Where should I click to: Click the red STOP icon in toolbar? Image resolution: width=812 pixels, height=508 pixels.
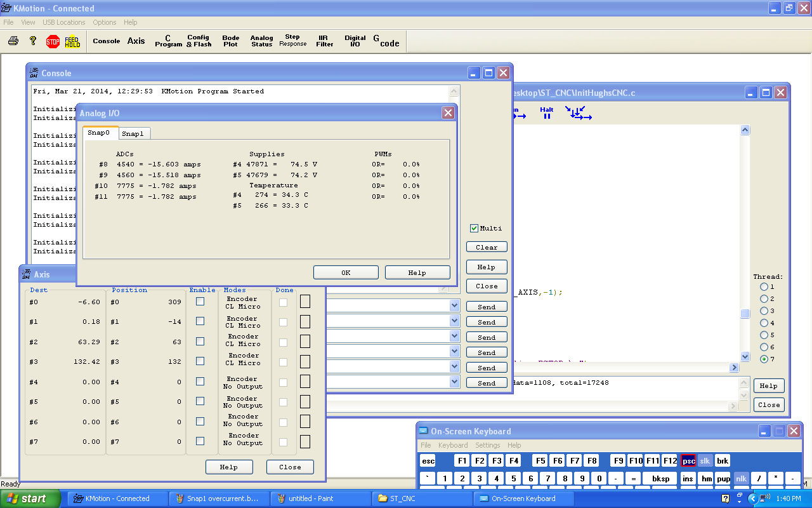(x=53, y=41)
